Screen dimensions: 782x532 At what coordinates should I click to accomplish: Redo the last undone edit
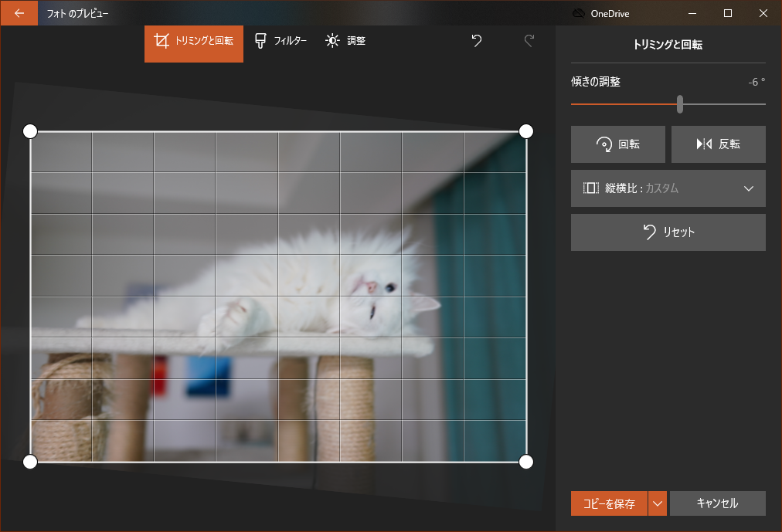[x=529, y=41]
